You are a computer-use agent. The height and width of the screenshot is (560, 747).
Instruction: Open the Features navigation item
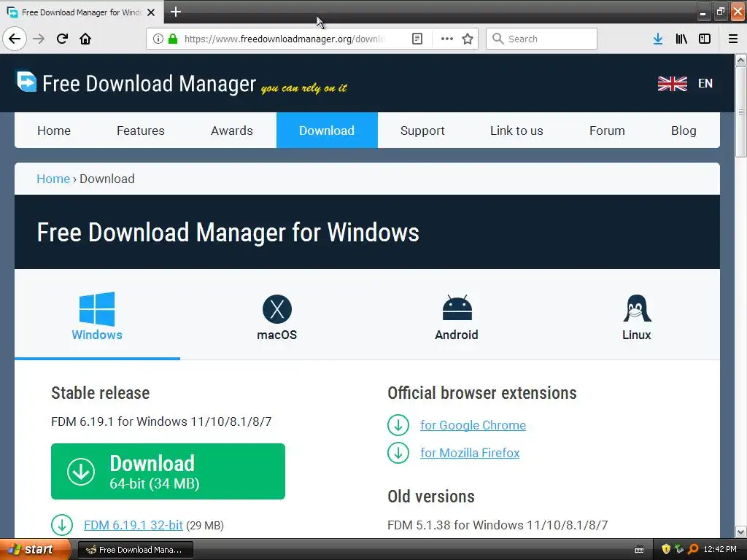pyautogui.click(x=141, y=131)
